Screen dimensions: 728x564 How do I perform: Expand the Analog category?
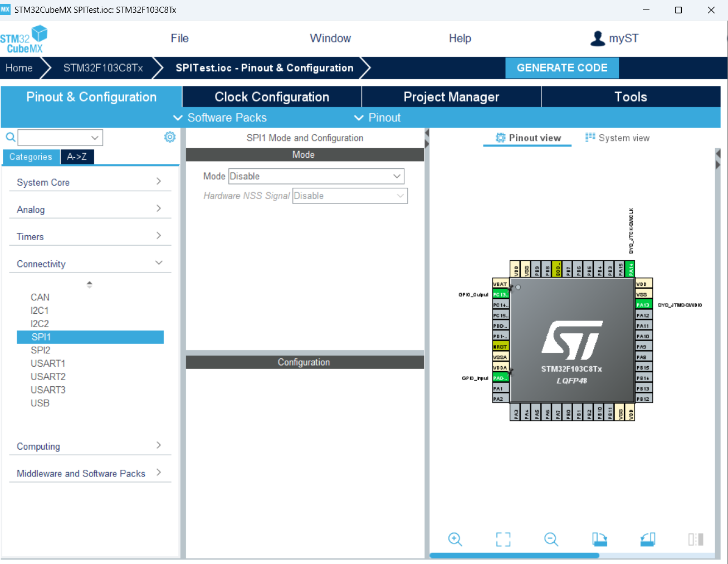(90, 210)
